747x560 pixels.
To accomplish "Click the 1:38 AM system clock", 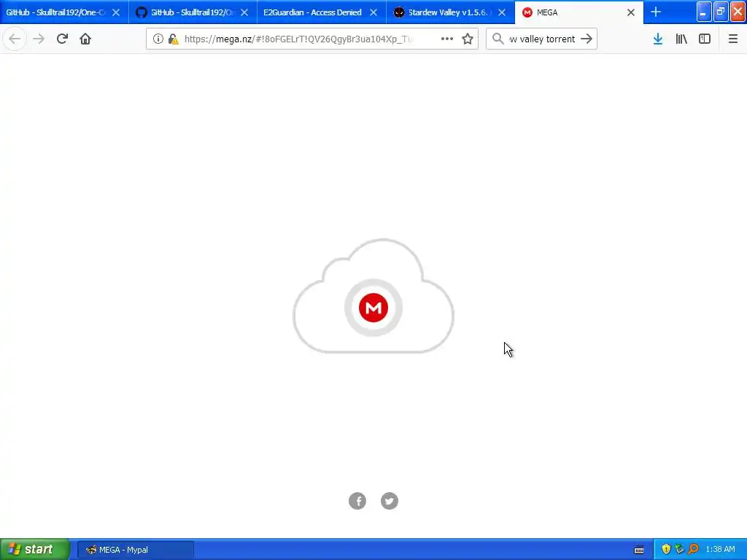I will (720, 550).
